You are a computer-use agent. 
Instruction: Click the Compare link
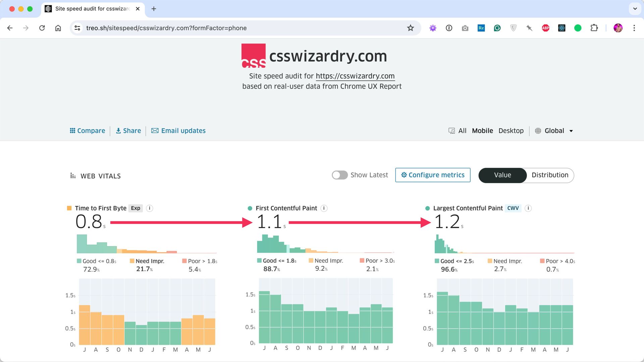[x=87, y=131]
